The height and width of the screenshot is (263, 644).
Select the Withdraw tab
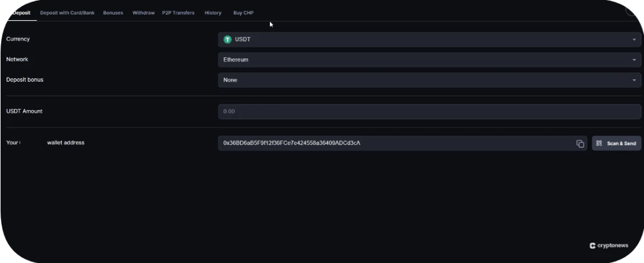143,13
